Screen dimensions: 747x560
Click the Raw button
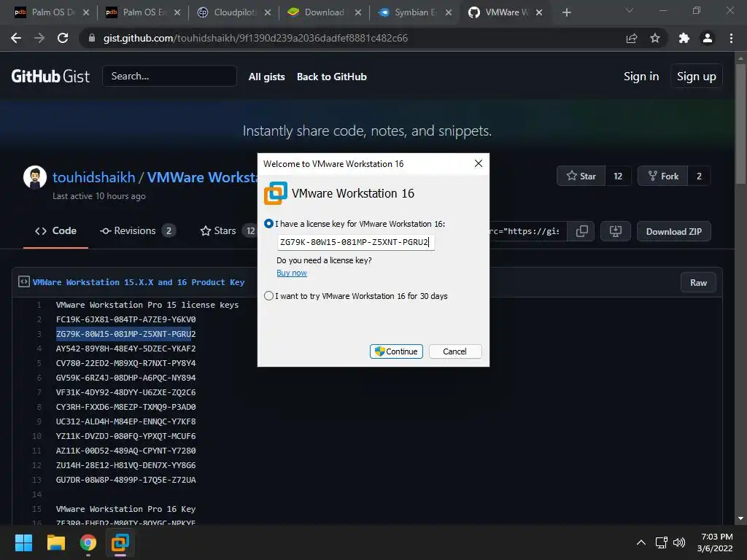pyautogui.click(x=698, y=283)
